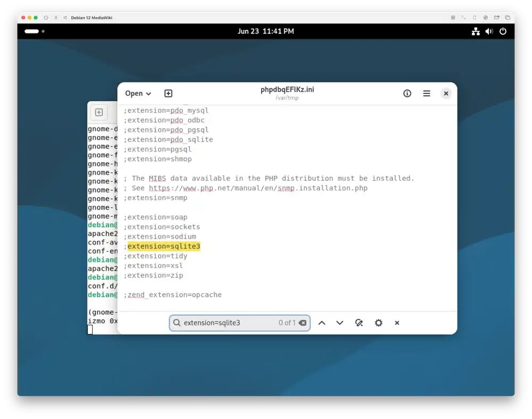Viewport: 532px width, 419px height.
Task: Click the highlighted extension=sqlite3 text
Action: pos(164,246)
